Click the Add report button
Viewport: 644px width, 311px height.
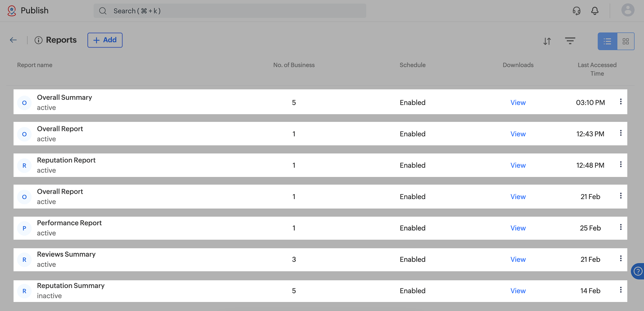(x=105, y=40)
